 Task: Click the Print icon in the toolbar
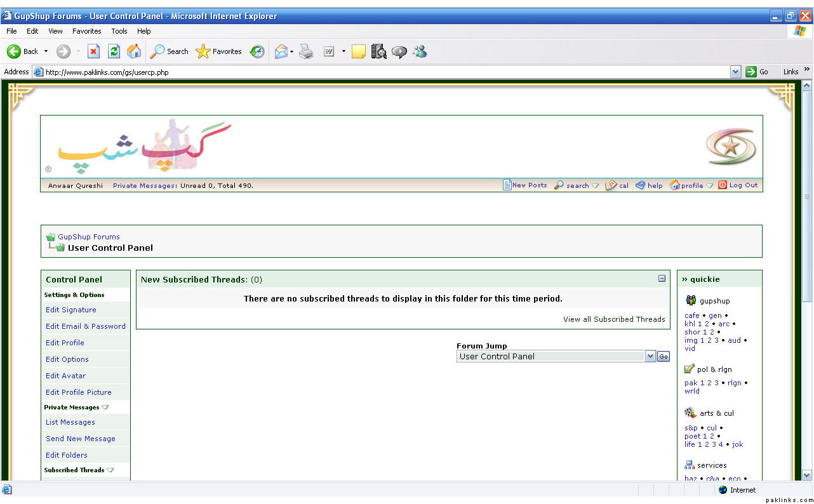pyautogui.click(x=306, y=51)
